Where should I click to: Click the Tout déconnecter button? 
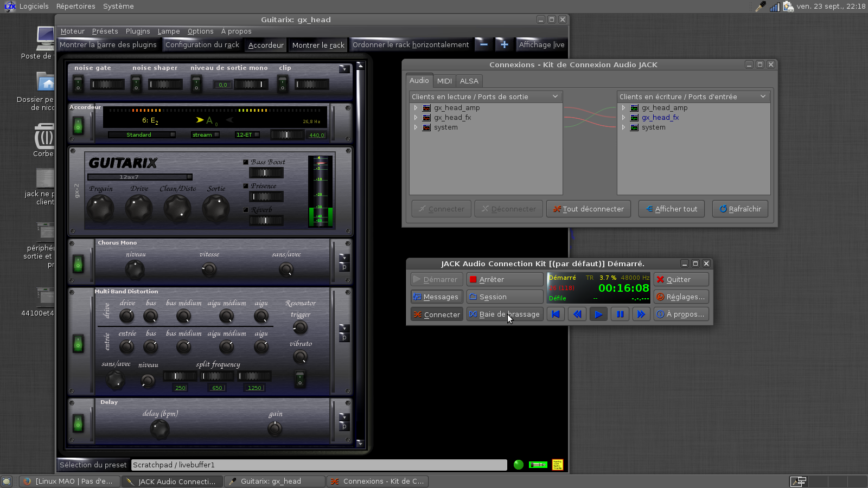point(588,209)
